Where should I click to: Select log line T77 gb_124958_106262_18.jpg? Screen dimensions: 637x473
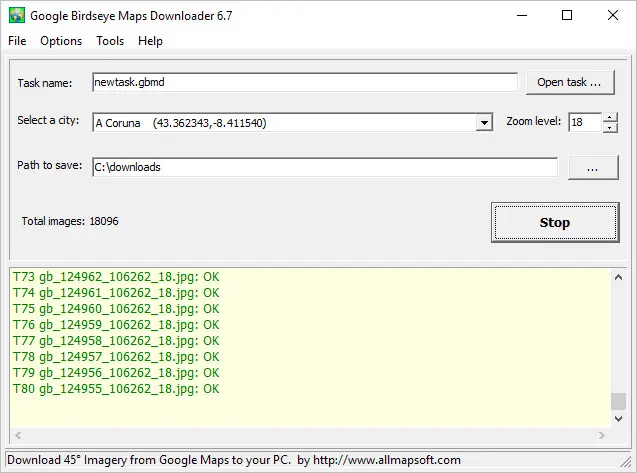pos(116,341)
